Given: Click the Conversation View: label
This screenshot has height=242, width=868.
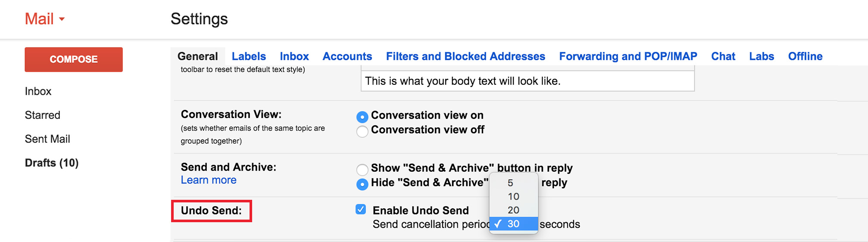Looking at the screenshot, I should pos(231,114).
